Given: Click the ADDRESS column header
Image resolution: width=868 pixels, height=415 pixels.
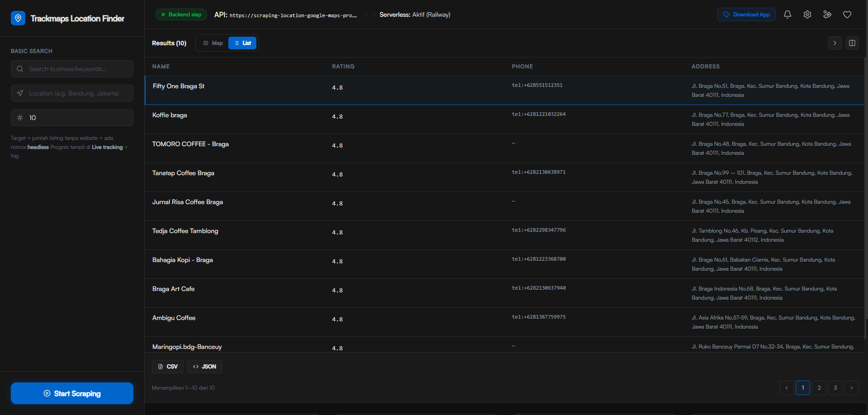Looking at the screenshot, I should click(x=705, y=67).
